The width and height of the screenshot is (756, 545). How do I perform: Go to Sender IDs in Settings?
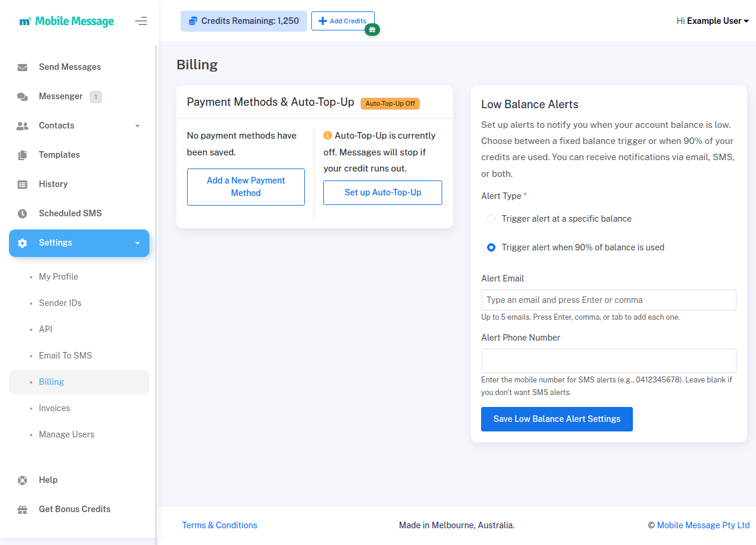click(x=60, y=303)
